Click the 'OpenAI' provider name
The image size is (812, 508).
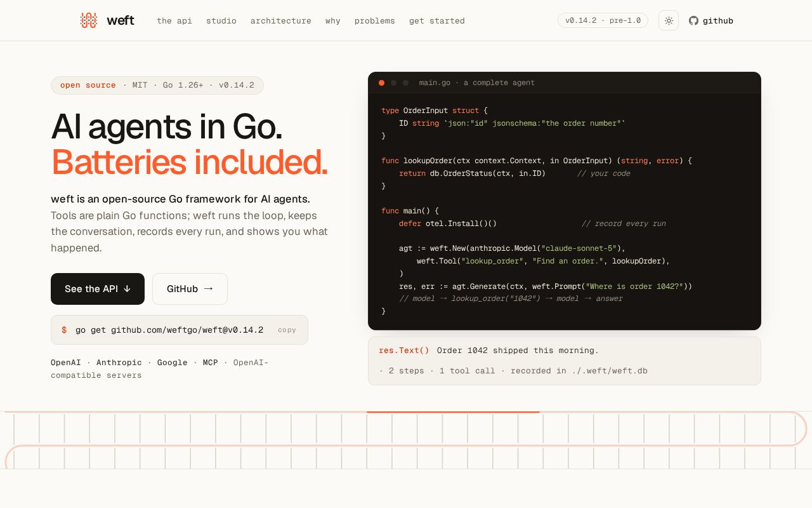pyautogui.click(x=66, y=363)
